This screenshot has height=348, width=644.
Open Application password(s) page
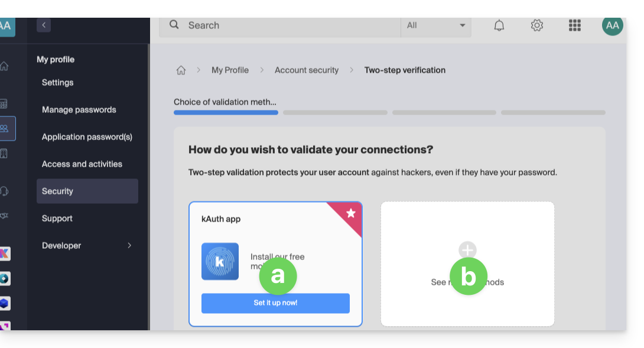(x=87, y=137)
